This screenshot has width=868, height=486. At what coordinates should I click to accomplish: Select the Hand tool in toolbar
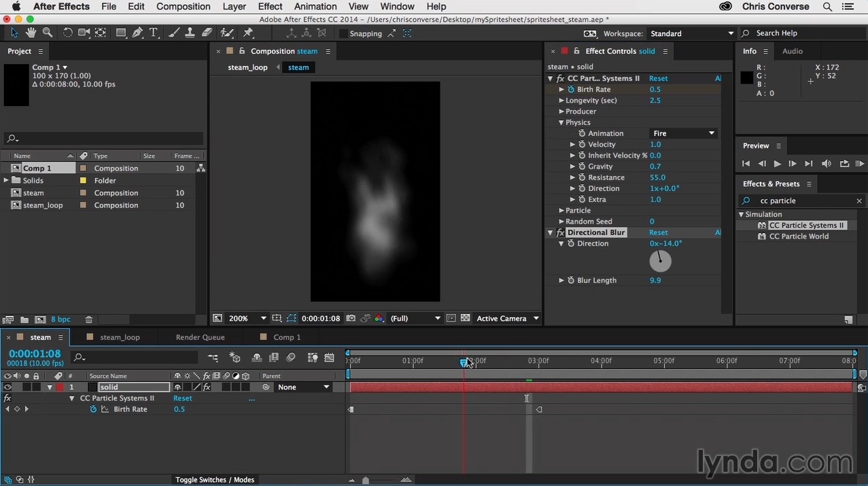(x=31, y=33)
